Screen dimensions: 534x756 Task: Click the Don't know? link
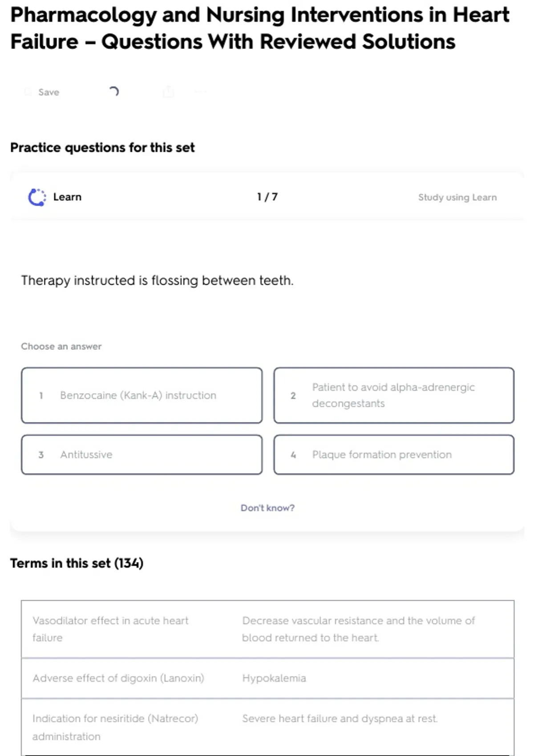click(x=267, y=508)
